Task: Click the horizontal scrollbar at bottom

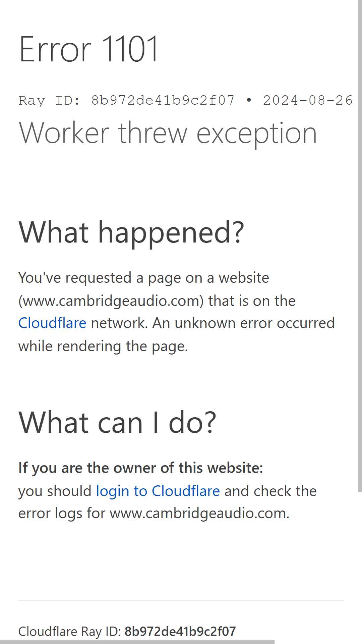Action: pos(137,642)
